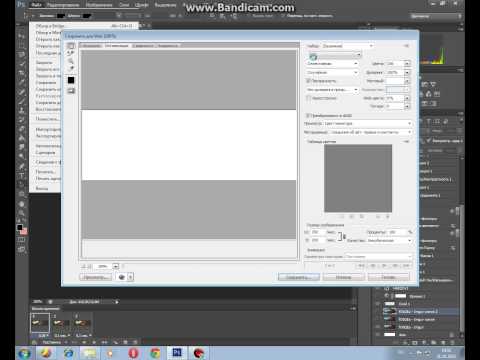Click the image height input field

[x=318, y=240]
